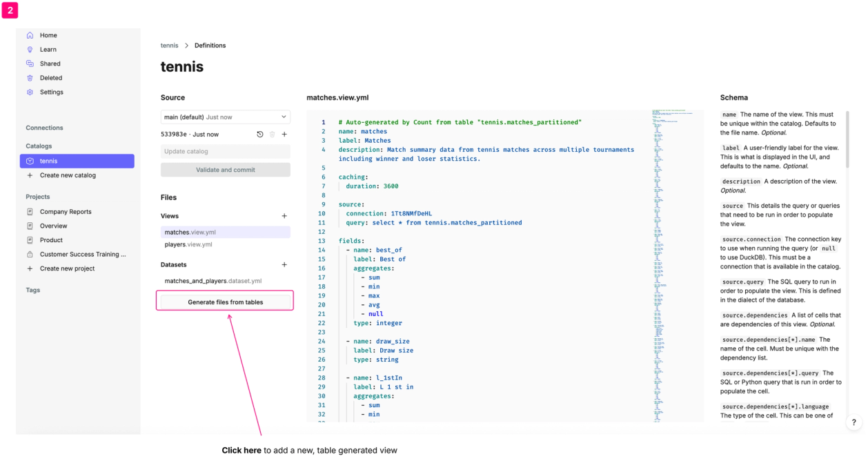Click code line 'label: Best of'

[379, 259]
